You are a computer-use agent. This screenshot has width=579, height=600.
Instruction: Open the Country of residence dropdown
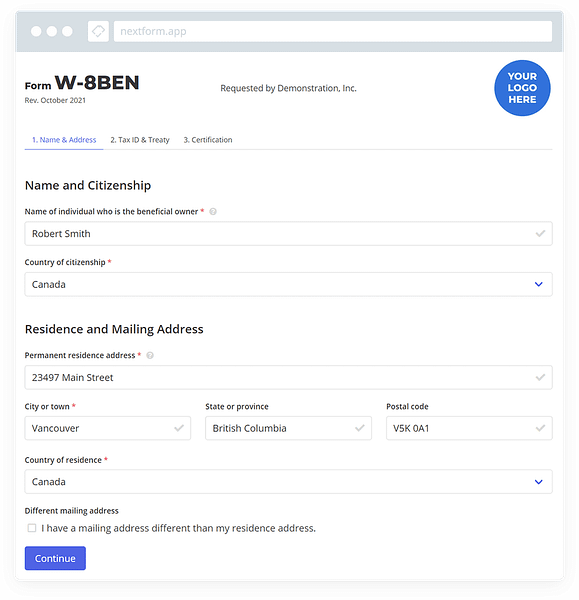pos(289,482)
